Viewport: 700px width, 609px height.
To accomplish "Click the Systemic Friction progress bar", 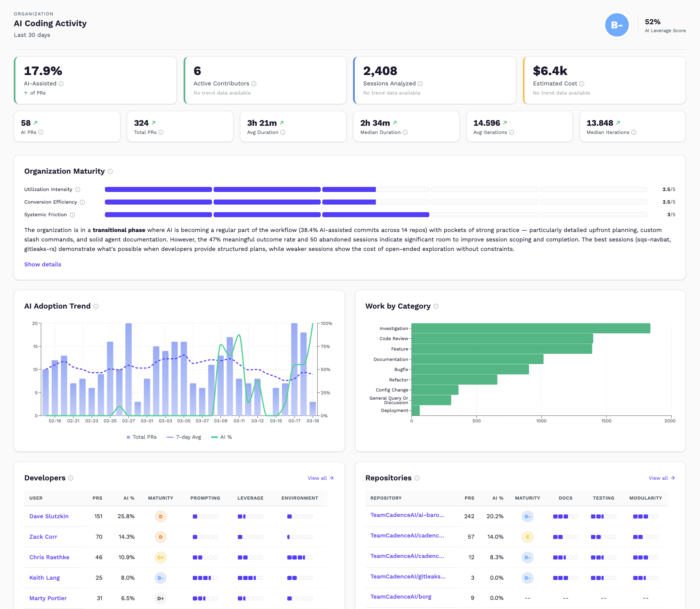I will point(376,215).
